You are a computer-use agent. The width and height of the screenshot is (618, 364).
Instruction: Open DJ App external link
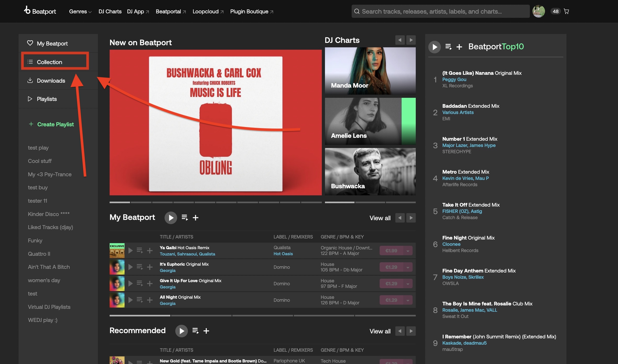(138, 12)
